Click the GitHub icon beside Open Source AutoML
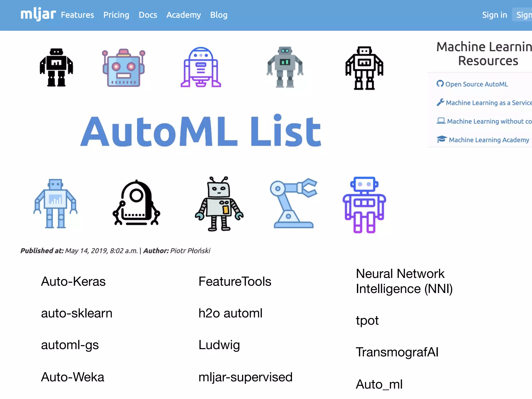532x399 pixels. [440, 84]
